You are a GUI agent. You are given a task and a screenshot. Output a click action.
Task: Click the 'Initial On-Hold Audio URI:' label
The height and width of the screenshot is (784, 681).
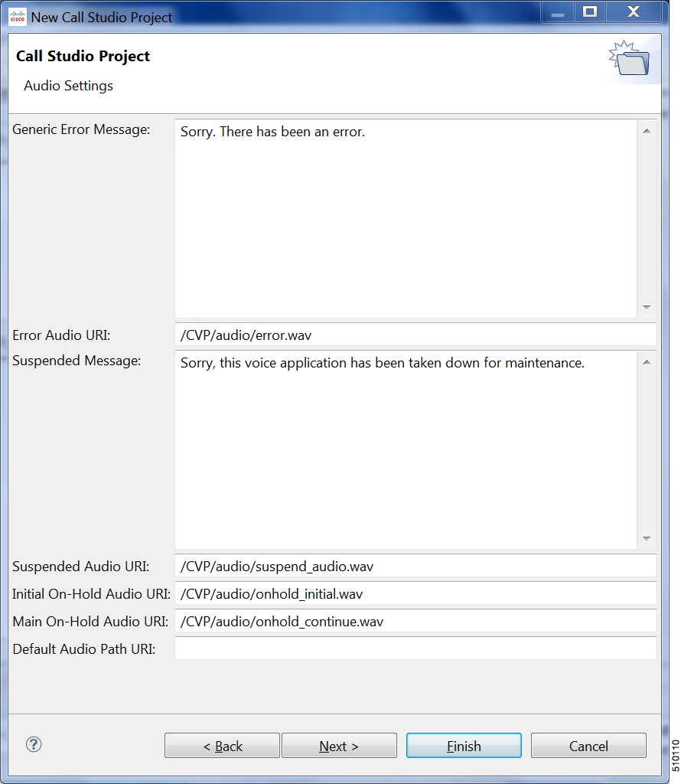91,594
